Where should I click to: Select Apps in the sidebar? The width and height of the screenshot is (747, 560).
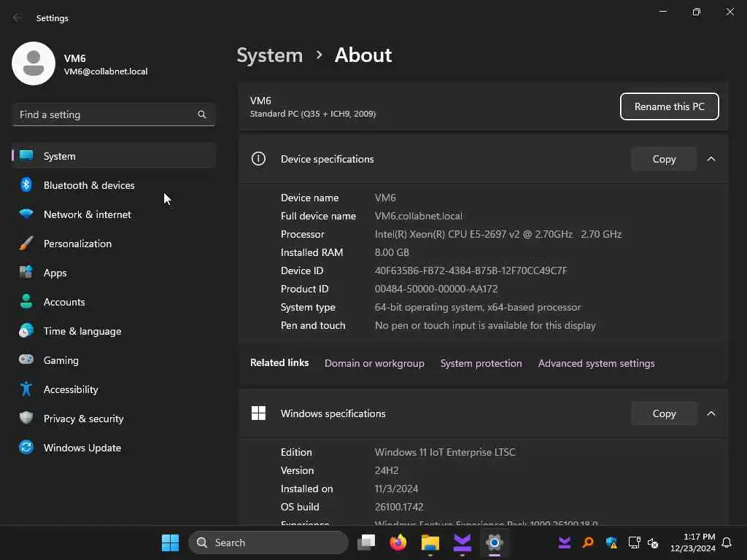pos(114,273)
